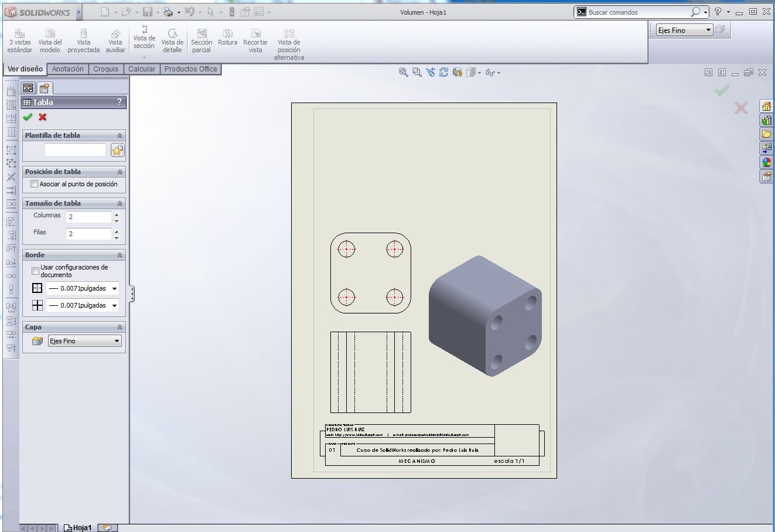Click the Columnas value field
This screenshot has height=532, width=775.
point(88,217)
